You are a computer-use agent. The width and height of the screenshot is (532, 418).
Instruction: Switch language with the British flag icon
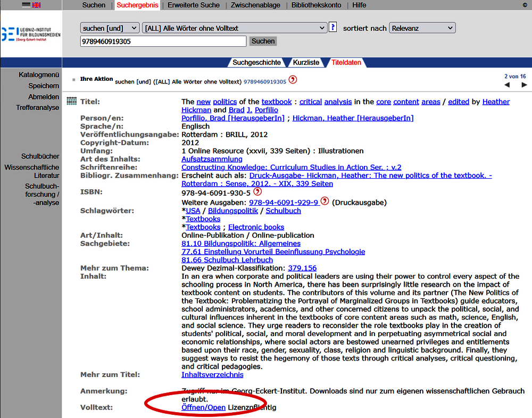pyautogui.click(x=36, y=5)
